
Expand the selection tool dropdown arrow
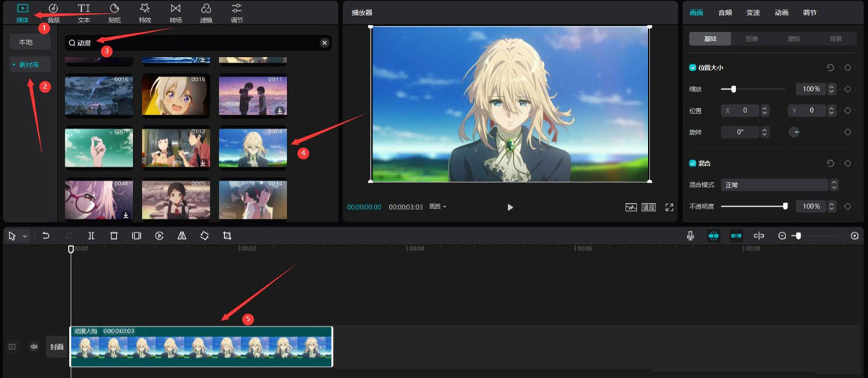click(25, 236)
